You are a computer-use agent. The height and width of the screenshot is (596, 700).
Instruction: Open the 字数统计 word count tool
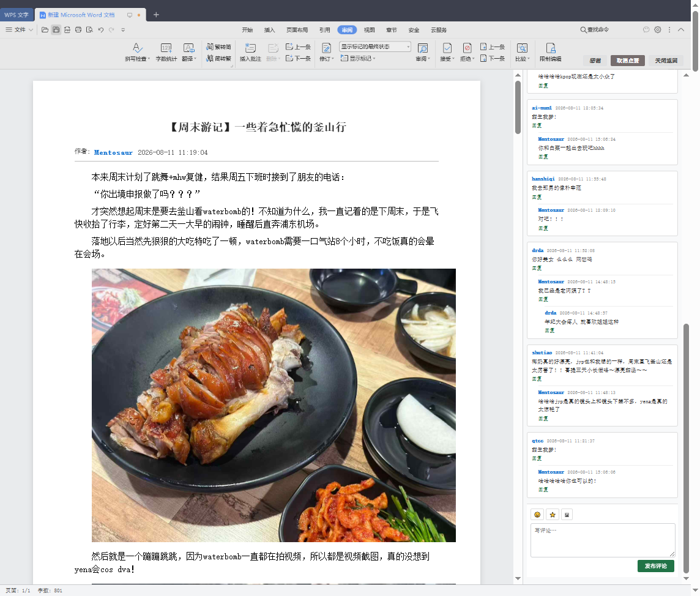[x=166, y=52]
